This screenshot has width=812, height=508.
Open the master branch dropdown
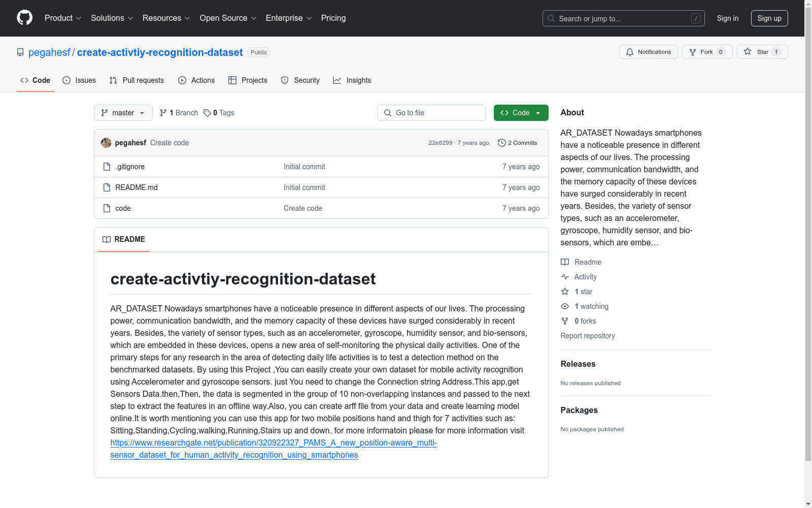click(x=123, y=113)
